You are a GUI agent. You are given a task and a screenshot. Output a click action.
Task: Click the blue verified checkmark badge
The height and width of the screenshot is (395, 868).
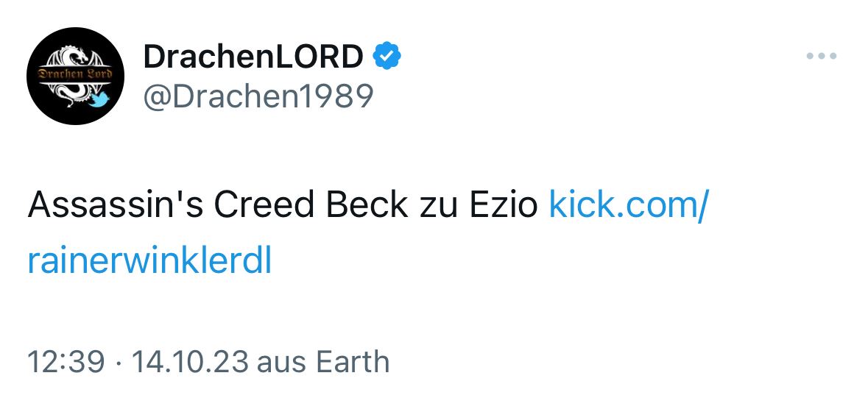(x=387, y=56)
